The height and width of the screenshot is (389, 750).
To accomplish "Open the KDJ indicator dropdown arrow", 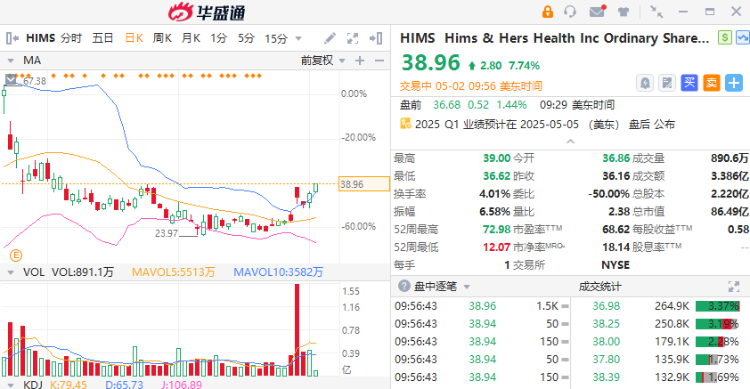I will coord(11,385).
